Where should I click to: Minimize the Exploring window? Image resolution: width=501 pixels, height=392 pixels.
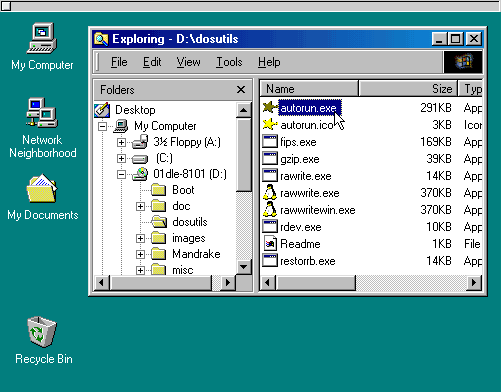[x=440, y=39]
